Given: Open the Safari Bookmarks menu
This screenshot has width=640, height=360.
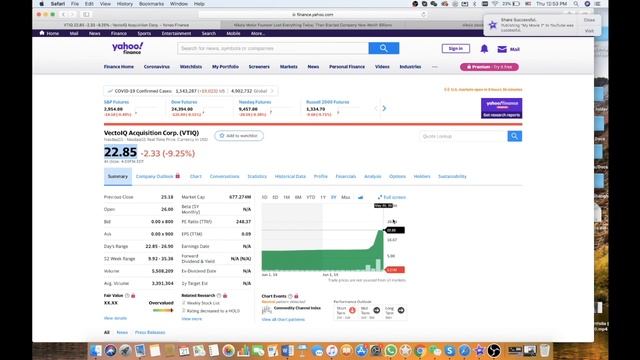Looking at the screenshot, I should [151, 4].
